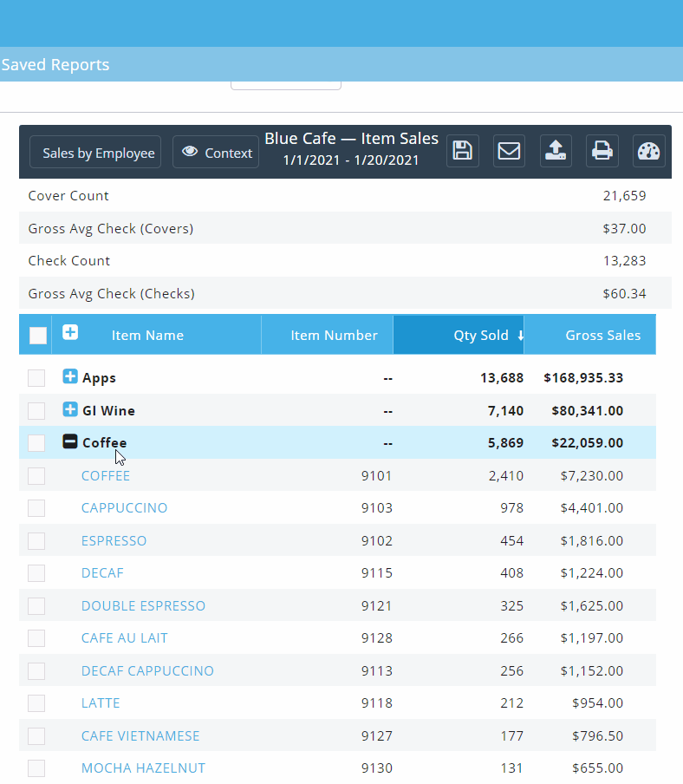This screenshot has height=784, width=683.
Task: Click the Context button with eye icon
Action: point(216,153)
